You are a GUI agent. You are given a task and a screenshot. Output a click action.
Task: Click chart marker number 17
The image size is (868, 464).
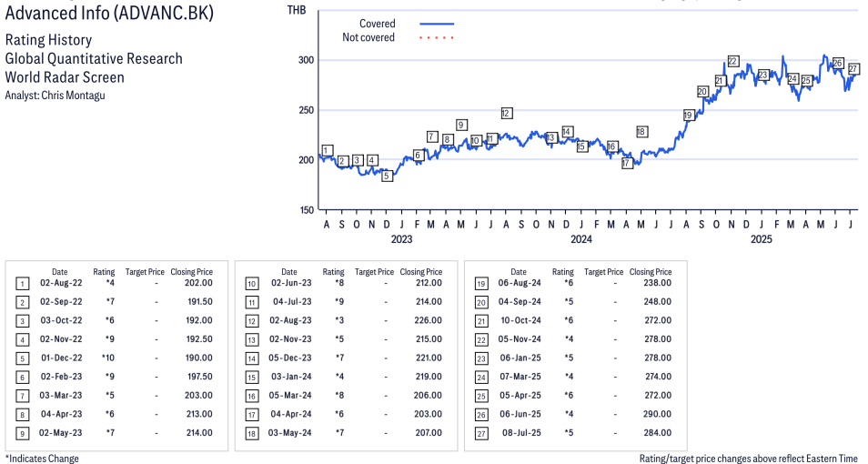[627, 163]
